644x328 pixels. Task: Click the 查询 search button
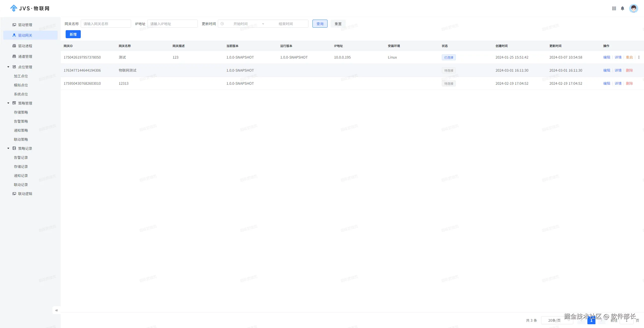tap(320, 24)
